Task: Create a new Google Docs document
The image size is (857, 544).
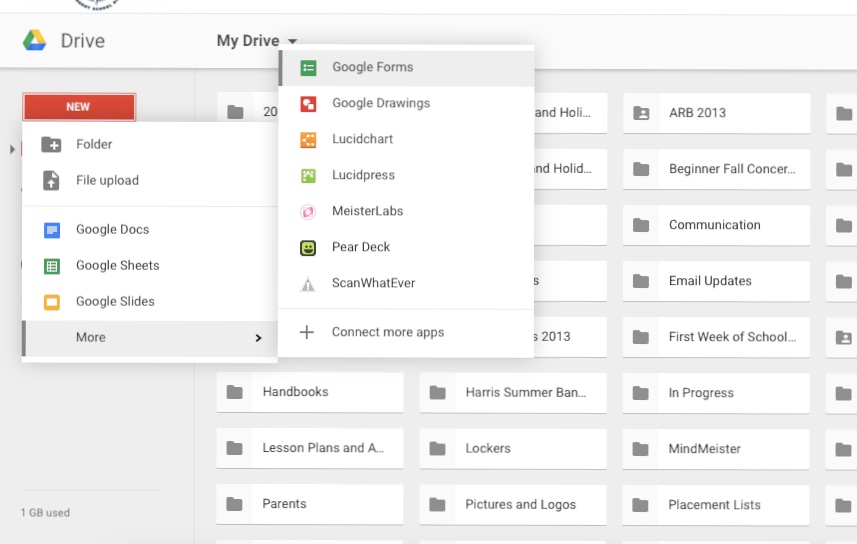Action: pyautogui.click(x=150, y=230)
